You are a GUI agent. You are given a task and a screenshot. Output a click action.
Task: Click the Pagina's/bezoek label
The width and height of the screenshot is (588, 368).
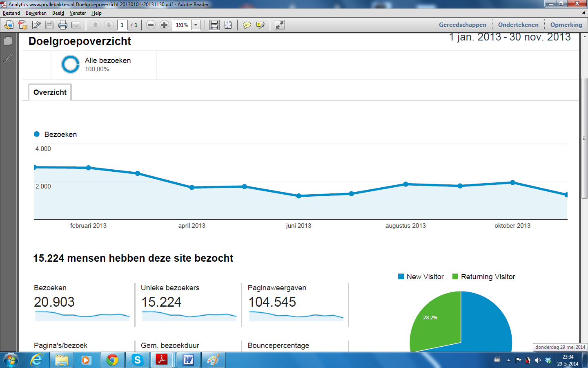click(60, 346)
